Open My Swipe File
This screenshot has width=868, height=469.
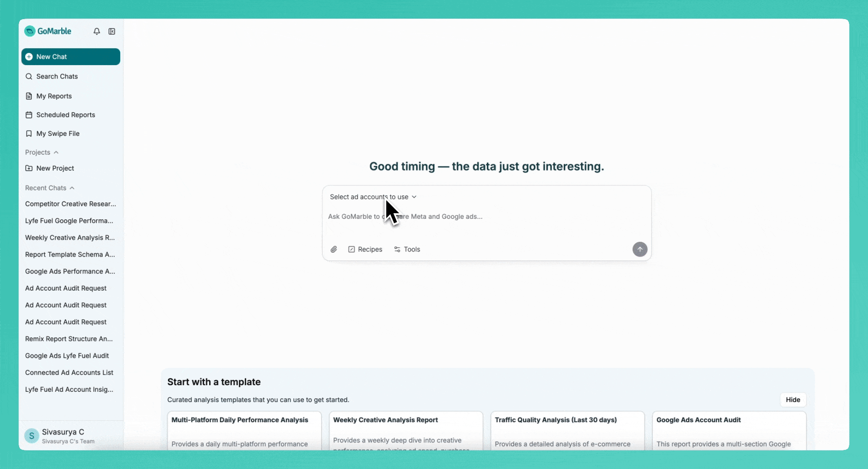click(x=58, y=133)
